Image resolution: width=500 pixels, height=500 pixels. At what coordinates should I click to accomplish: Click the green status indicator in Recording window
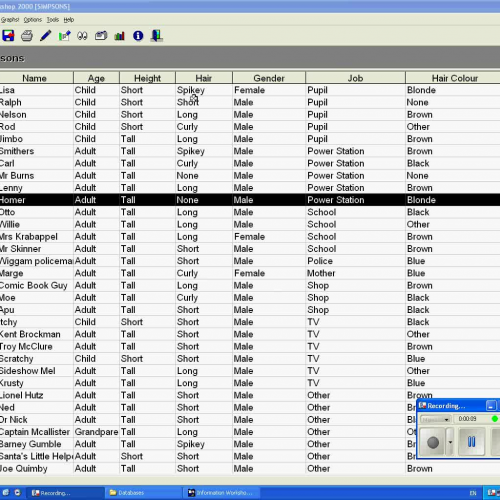click(495, 419)
